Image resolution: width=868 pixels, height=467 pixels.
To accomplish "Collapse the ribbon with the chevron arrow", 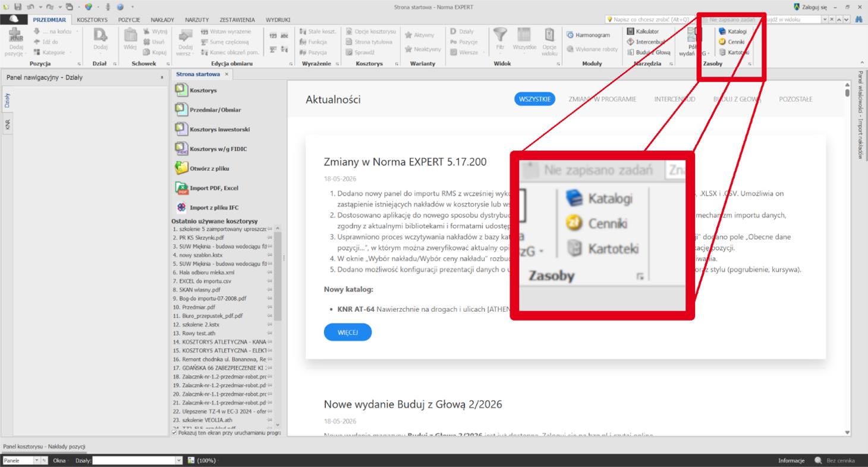I will coord(862,64).
